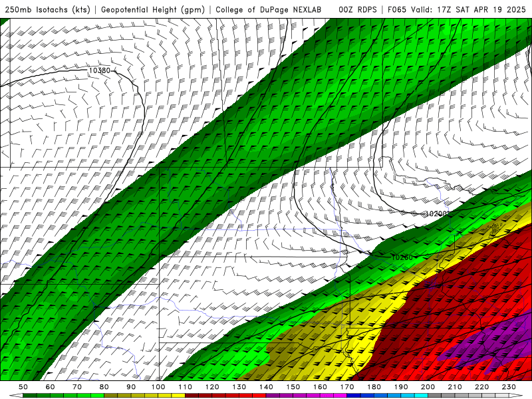Click the 200 value on the color scale
The width and height of the screenshot is (532, 399).
(428, 387)
